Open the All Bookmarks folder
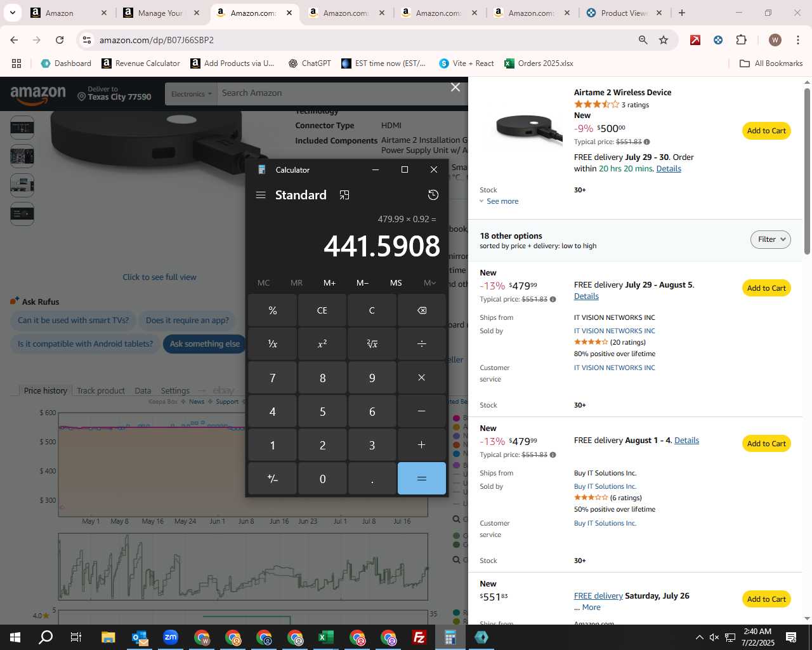 click(x=771, y=63)
